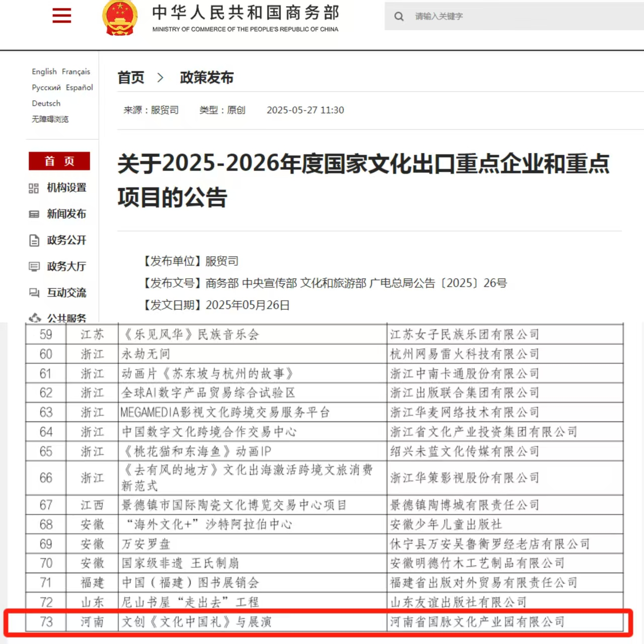
Task: Click table cell 景德镇市国际陶瓷文化博览交易中心项目
Action: coord(253,505)
